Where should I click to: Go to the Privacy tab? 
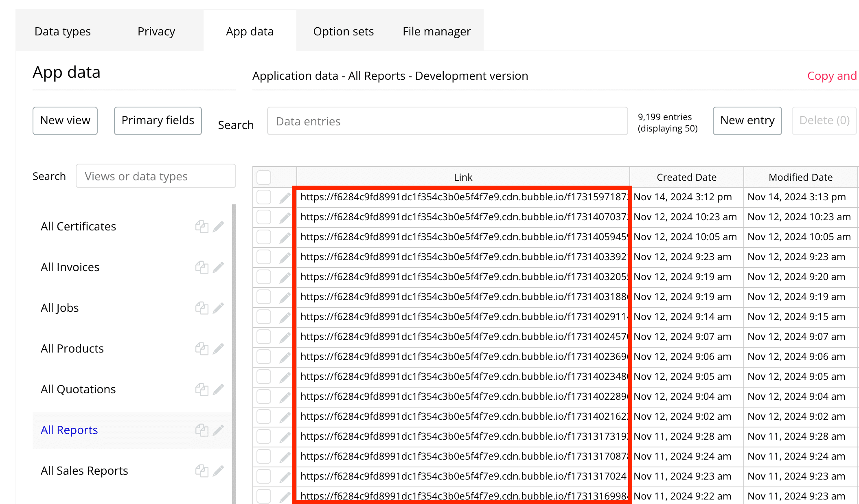pyautogui.click(x=156, y=31)
